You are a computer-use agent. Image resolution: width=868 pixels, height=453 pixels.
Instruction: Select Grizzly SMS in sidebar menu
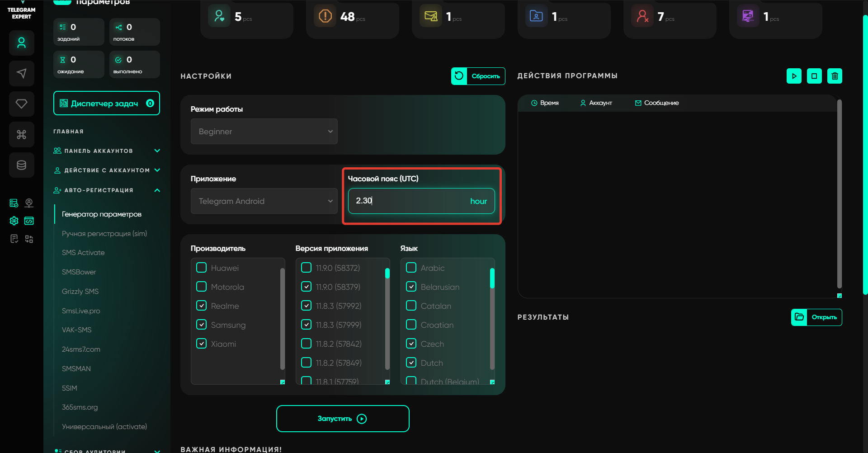coord(80,292)
